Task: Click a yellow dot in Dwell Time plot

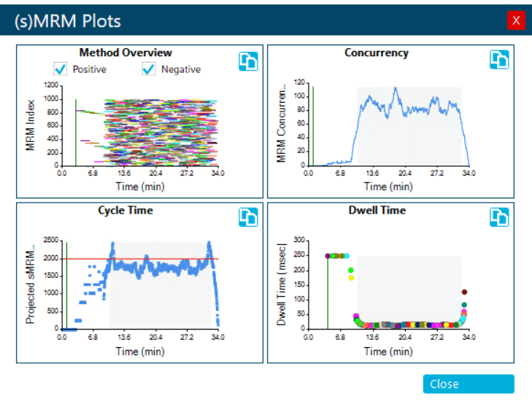Action: (x=351, y=278)
